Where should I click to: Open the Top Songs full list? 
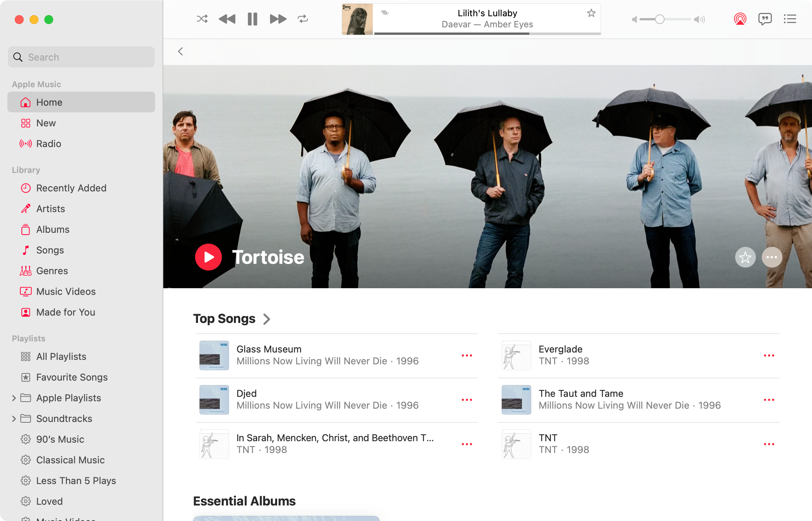(224, 319)
